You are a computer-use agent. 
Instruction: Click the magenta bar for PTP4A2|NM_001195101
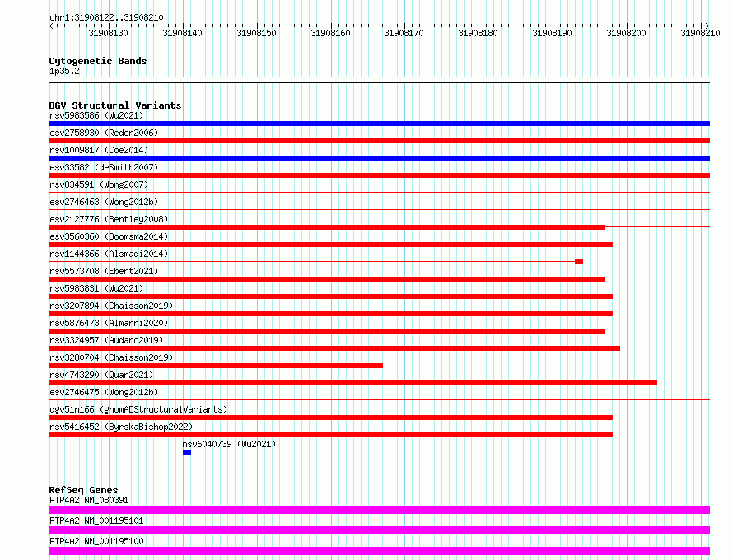click(379, 530)
